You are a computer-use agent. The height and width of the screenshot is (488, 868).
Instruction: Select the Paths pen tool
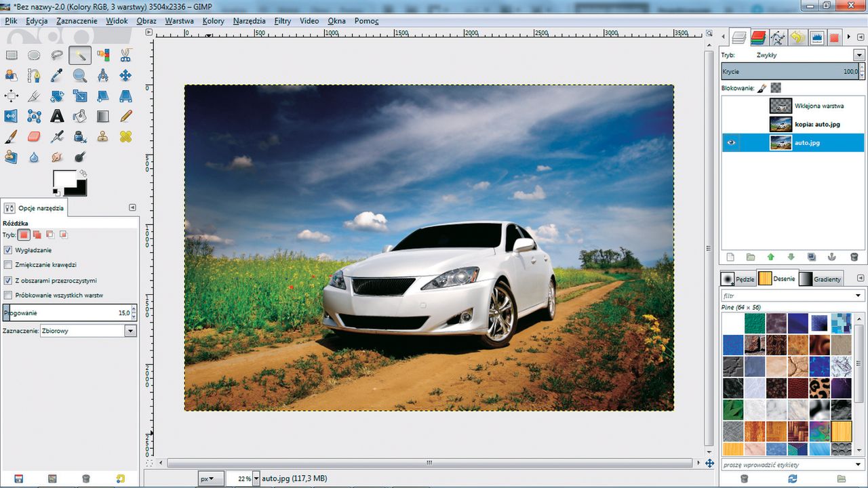click(x=34, y=76)
